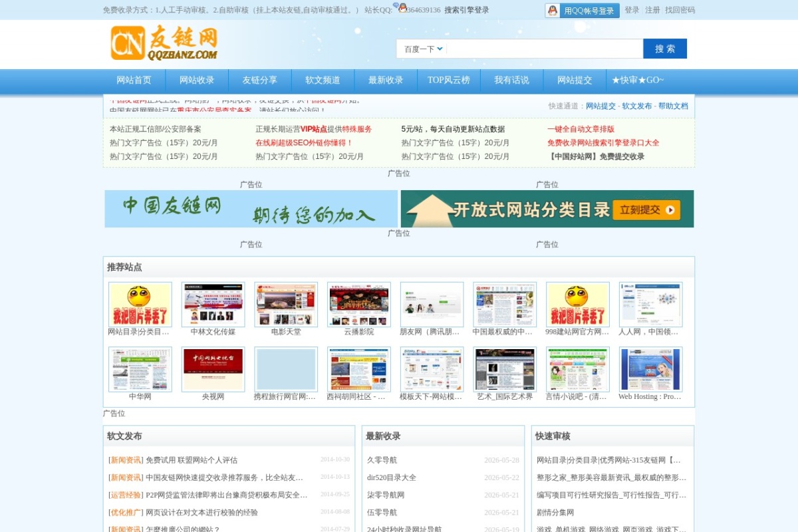Open the 帮助文档 quick channel link
Viewport: 798px width, 532px height.
pos(673,106)
